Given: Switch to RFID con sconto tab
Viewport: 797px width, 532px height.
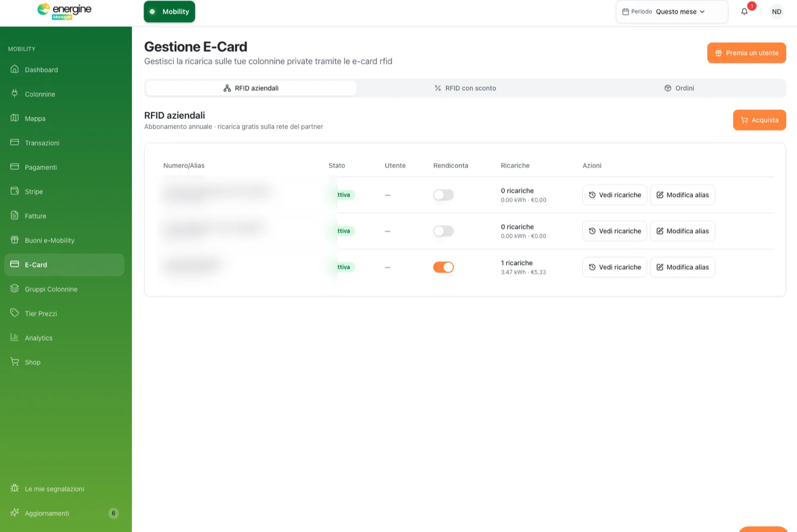Looking at the screenshot, I should tap(465, 88).
